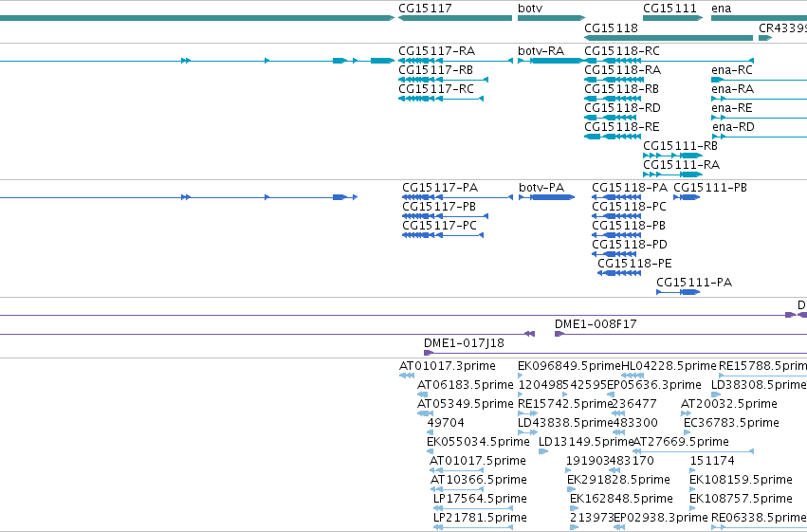Select the CG15111-RB transcript
807x532 pixels.
coord(672,156)
